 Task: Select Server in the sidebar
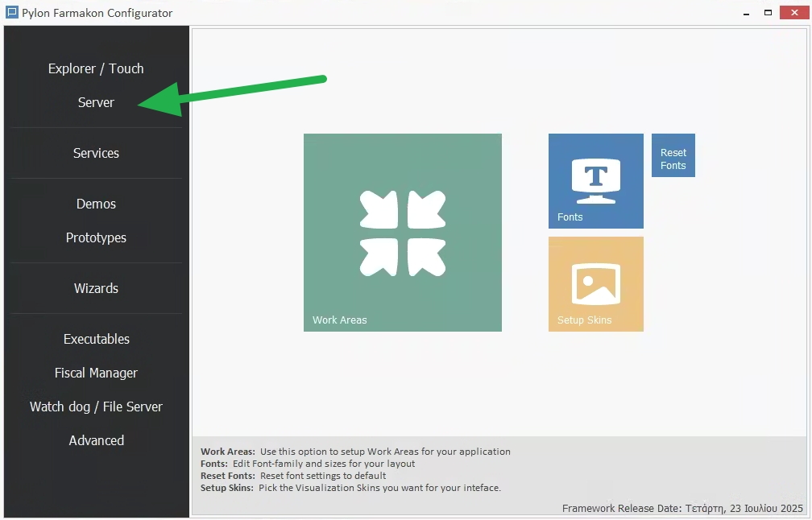[x=96, y=102]
